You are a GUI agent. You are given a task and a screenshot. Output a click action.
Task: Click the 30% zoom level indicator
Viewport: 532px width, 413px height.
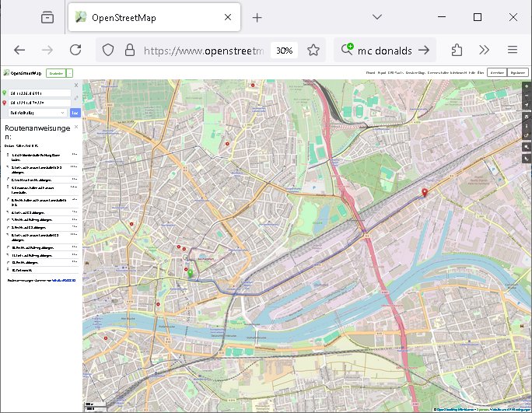pos(285,50)
